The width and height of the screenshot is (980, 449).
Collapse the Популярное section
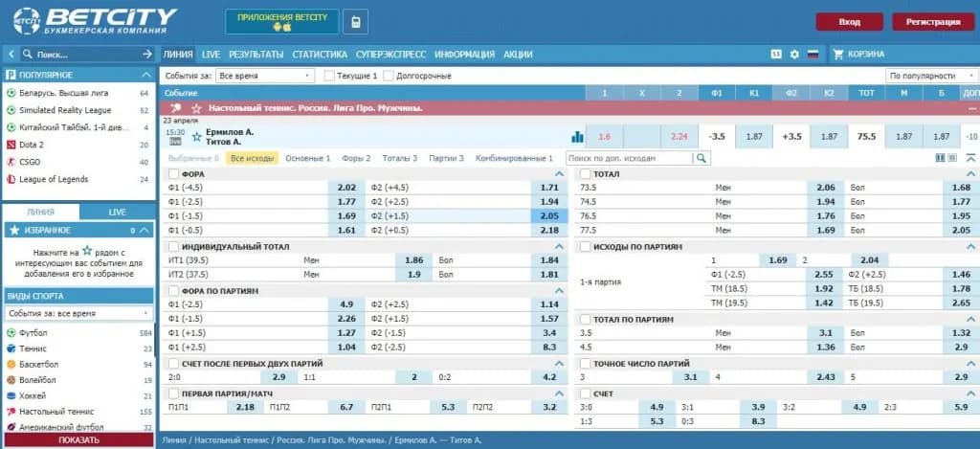(145, 75)
